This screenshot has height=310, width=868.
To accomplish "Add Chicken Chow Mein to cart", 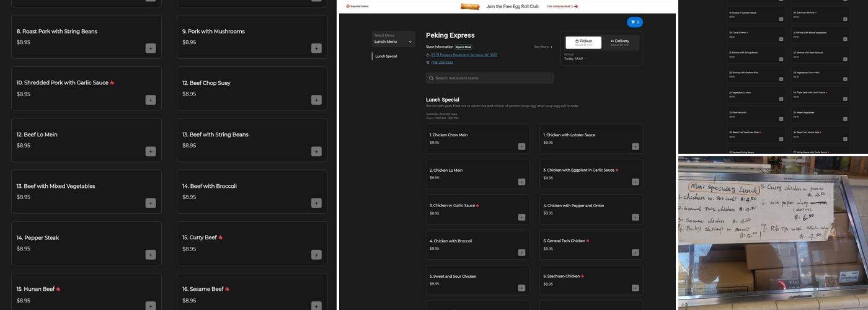I will (521, 147).
